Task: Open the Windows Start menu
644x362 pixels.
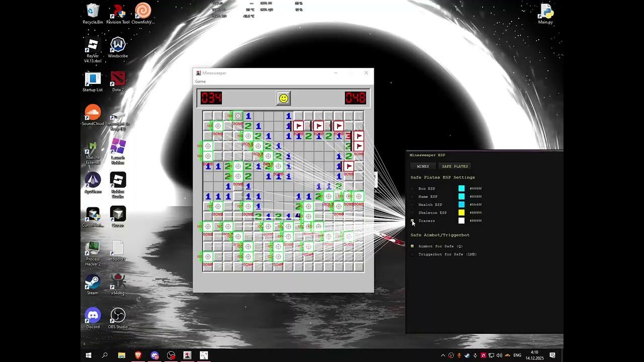Action: pyautogui.click(x=89, y=355)
